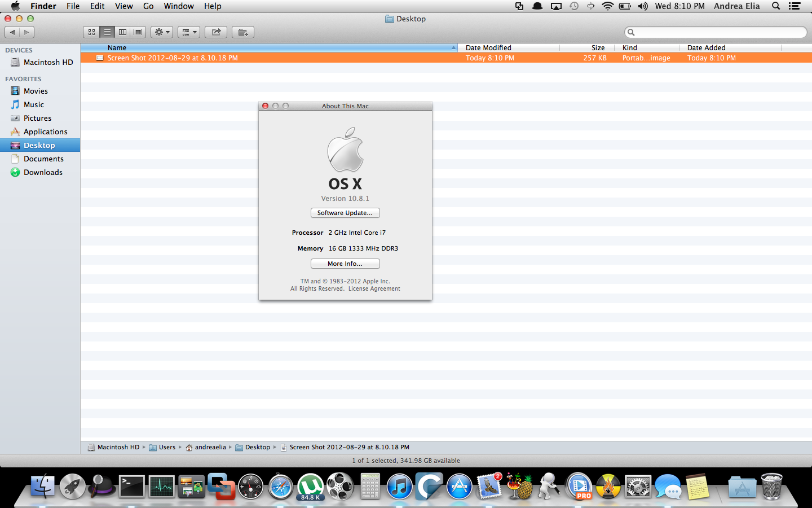Click Version 10.8.1 text
Viewport: 812px width, 508px height.
[345, 198]
